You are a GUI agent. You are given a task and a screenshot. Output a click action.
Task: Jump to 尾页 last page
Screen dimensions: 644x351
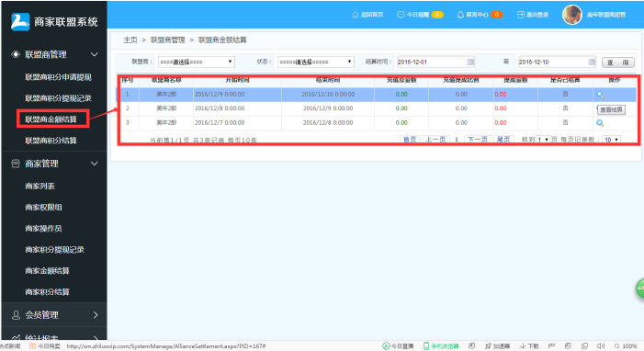coord(503,140)
